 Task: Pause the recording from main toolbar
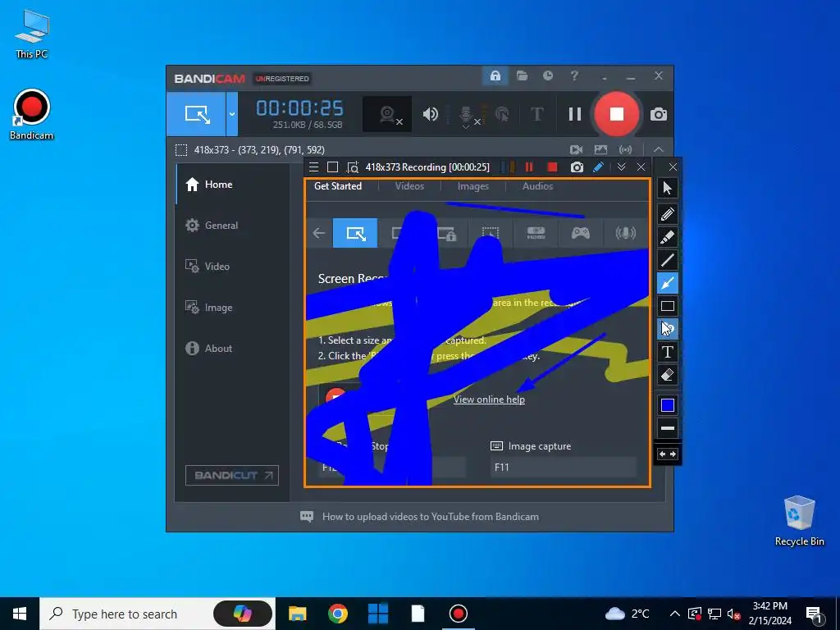click(575, 114)
